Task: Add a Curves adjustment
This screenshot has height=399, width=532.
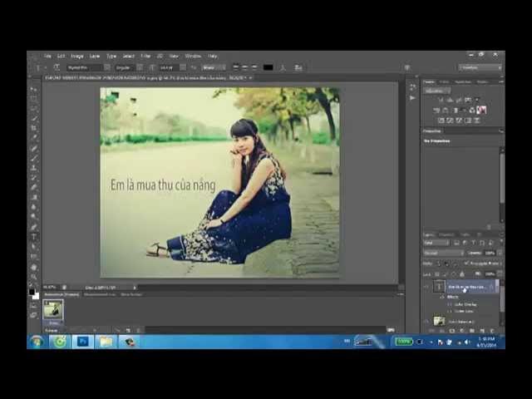Action: coord(459,100)
